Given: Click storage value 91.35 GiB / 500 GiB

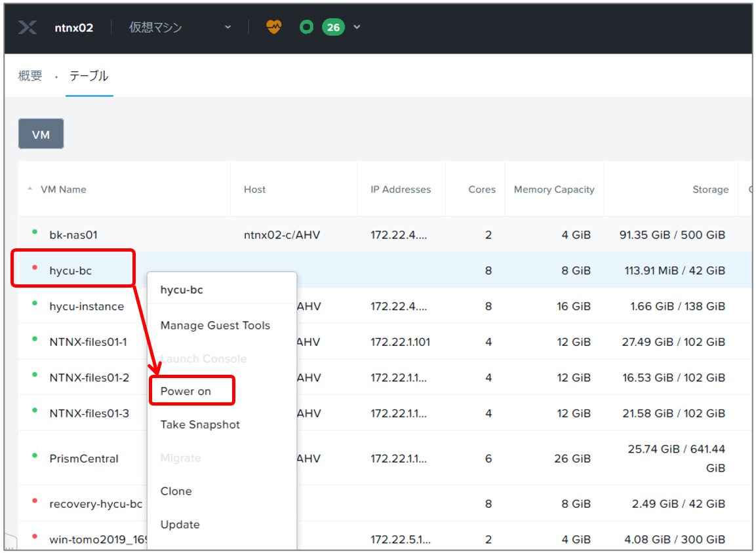Looking at the screenshot, I should pos(672,235).
